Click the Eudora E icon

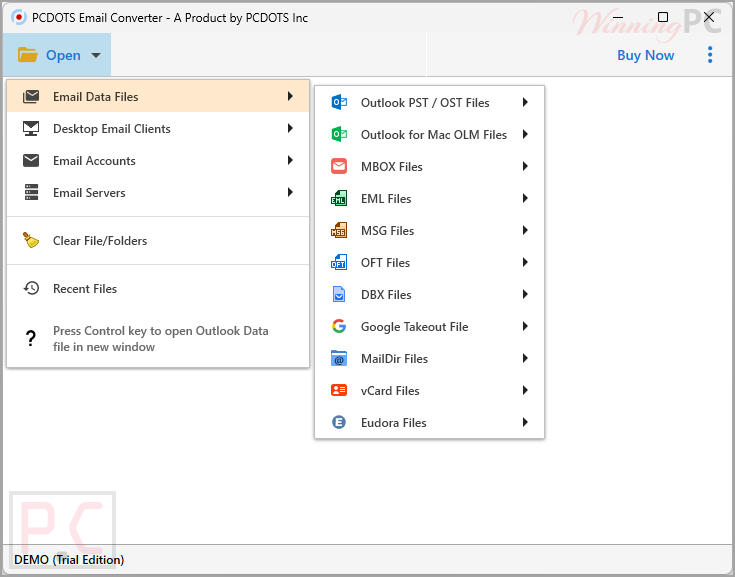click(339, 422)
